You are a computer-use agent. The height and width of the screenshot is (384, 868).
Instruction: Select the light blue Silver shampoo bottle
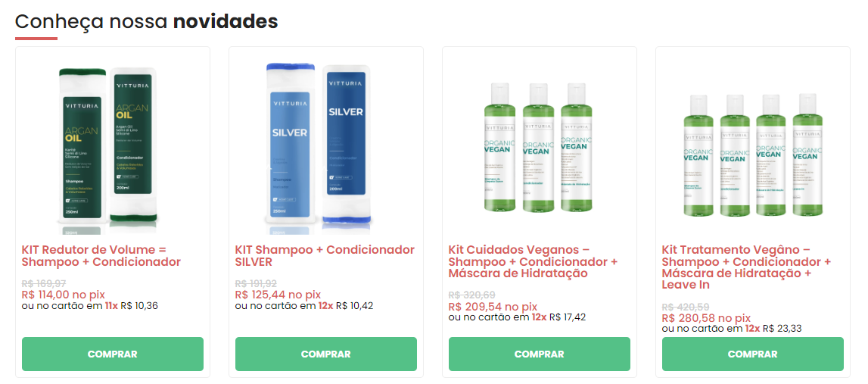tap(290, 145)
